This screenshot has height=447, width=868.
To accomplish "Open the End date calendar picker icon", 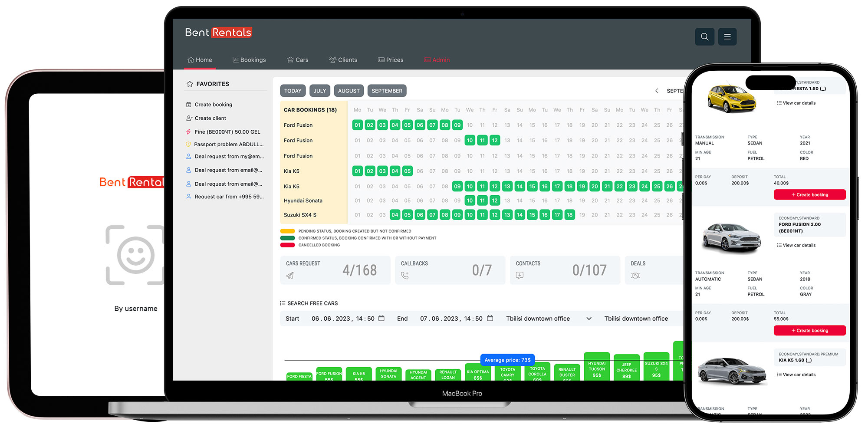I will [490, 319].
